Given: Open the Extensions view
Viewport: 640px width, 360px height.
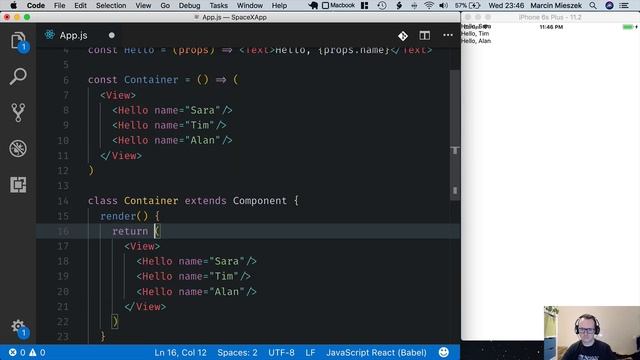Looking at the screenshot, I should tap(18, 184).
